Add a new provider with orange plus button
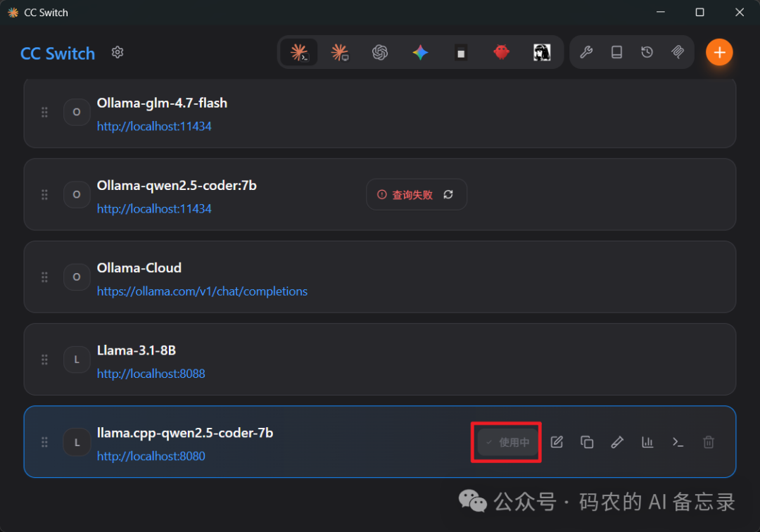This screenshot has height=532, width=760. tap(719, 52)
